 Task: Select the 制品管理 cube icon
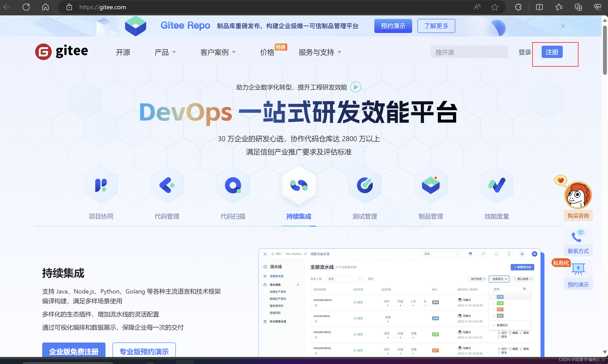click(431, 185)
